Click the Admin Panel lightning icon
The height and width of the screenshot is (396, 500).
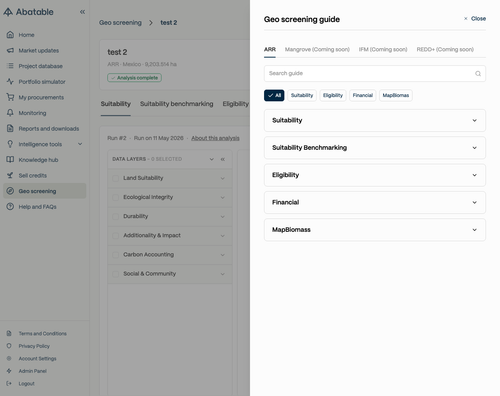click(9, 371)
